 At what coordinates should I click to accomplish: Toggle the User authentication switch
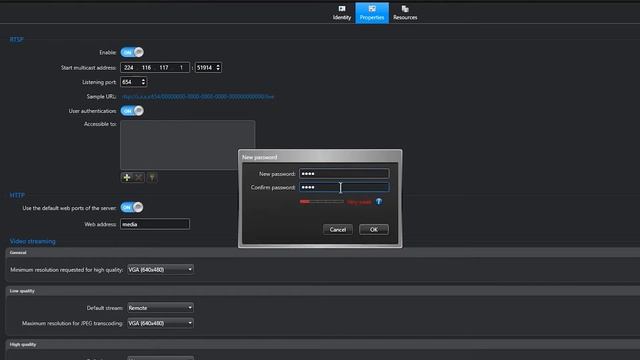tap(132, 111)
